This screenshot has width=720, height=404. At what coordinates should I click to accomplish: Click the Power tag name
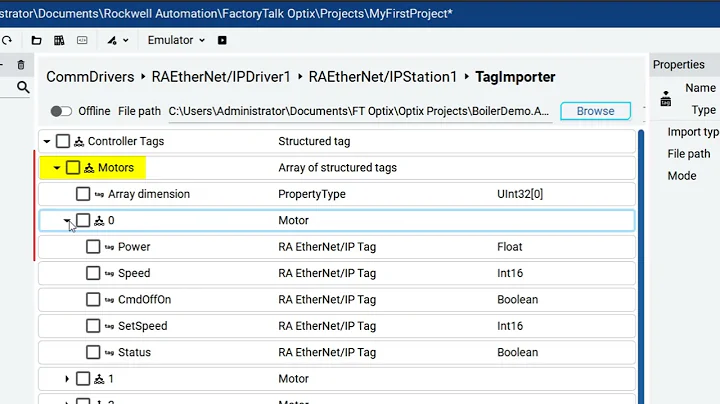point(134,247)
